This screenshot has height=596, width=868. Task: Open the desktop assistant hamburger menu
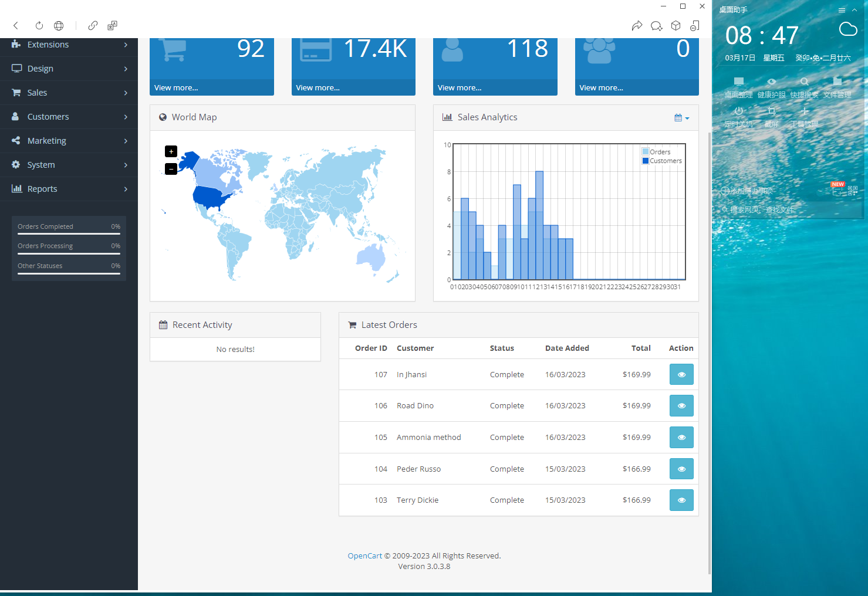tap(842, 10)
